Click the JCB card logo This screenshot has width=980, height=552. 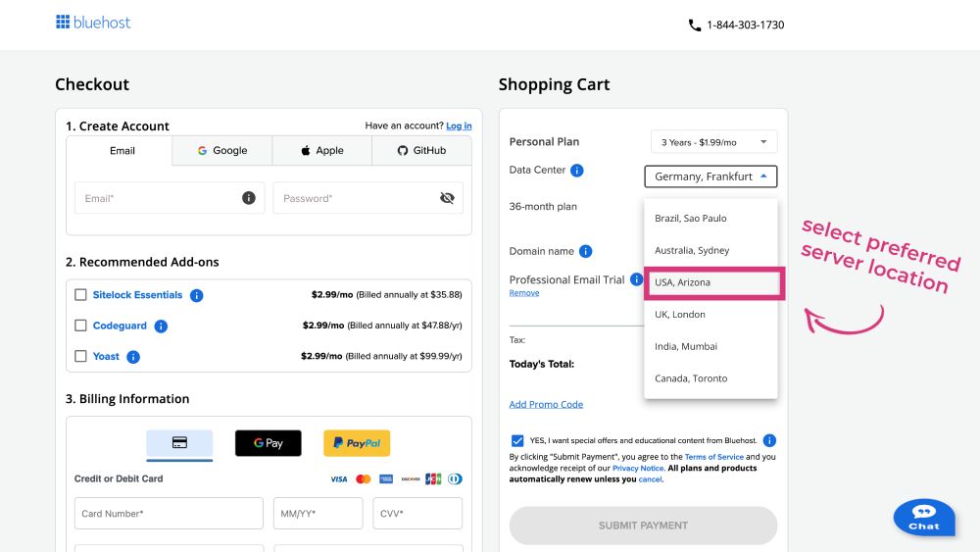[x=433, y=478]
